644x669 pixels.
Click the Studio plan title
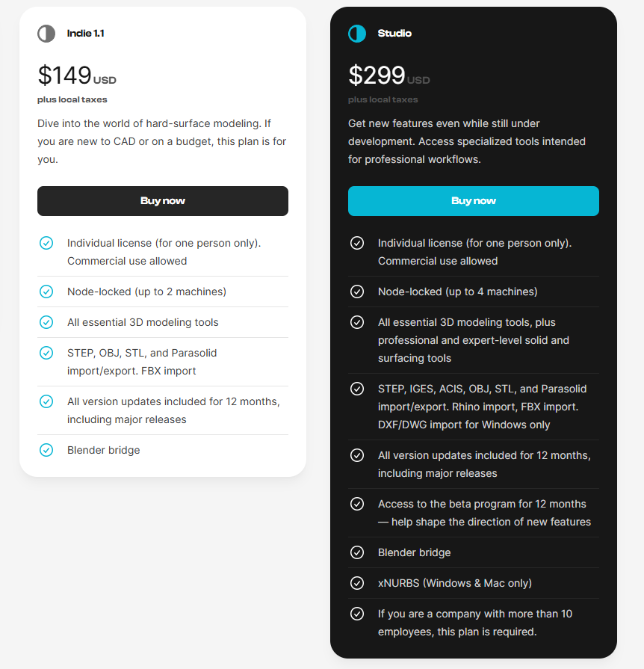[394, 34]
